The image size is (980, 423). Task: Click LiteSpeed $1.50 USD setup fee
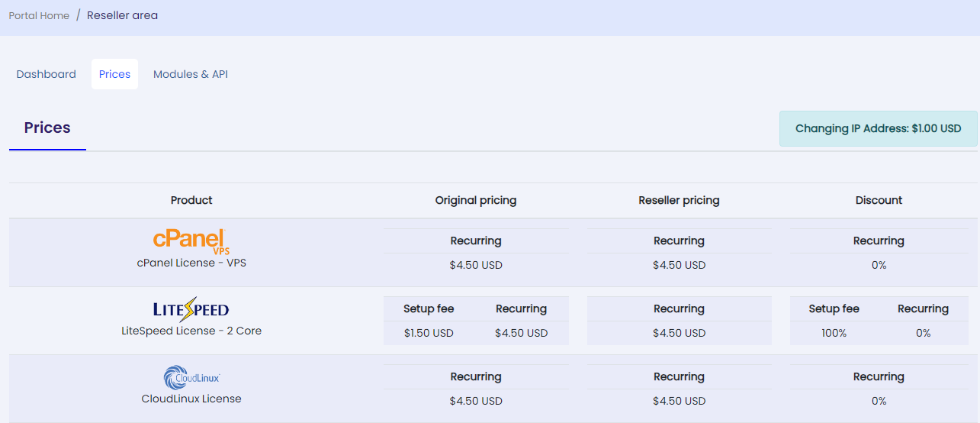[x=429, y=333]
